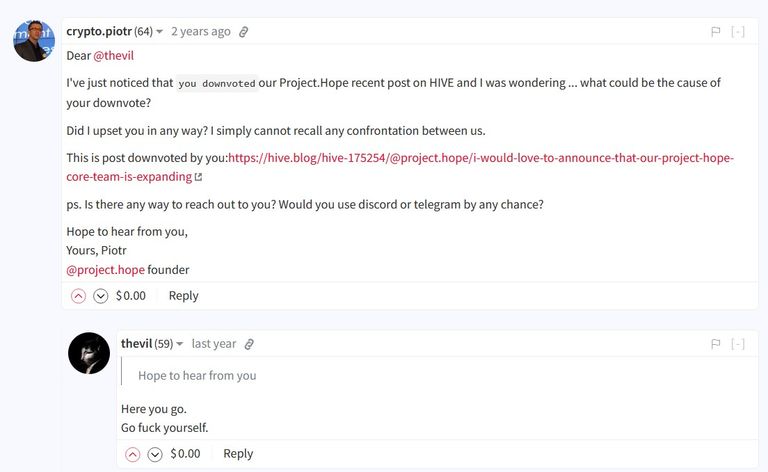
Task: Show payout details for crypto.piotr's $0.00
Action: (131, 296)
